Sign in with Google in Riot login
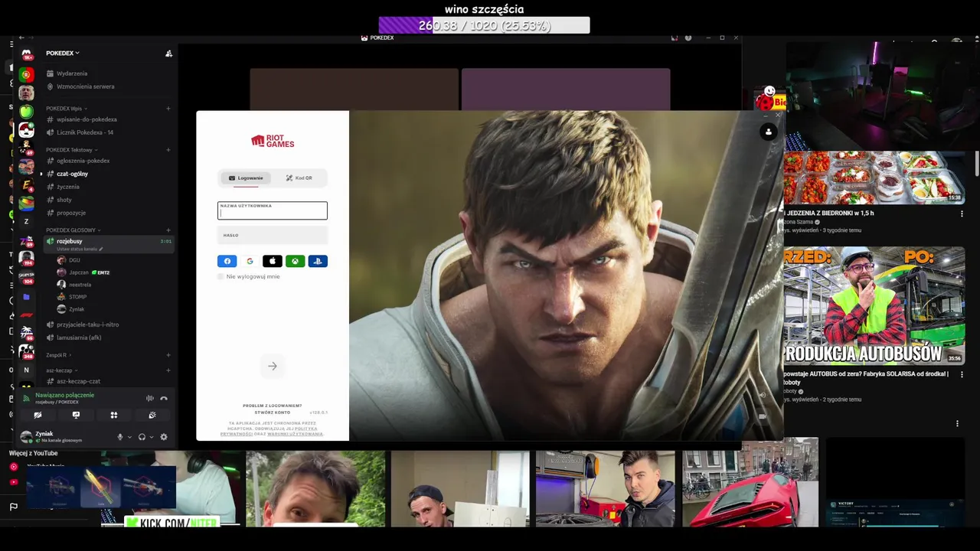 pos(250,261)
